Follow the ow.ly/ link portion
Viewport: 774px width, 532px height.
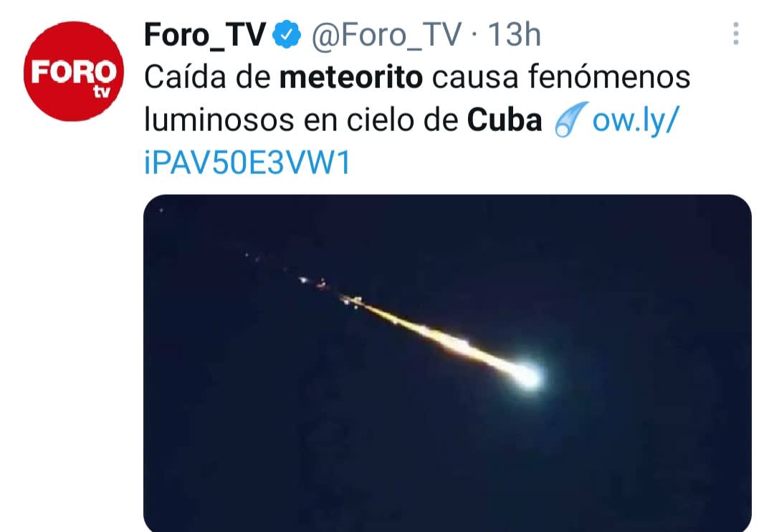tap(636, 120)
